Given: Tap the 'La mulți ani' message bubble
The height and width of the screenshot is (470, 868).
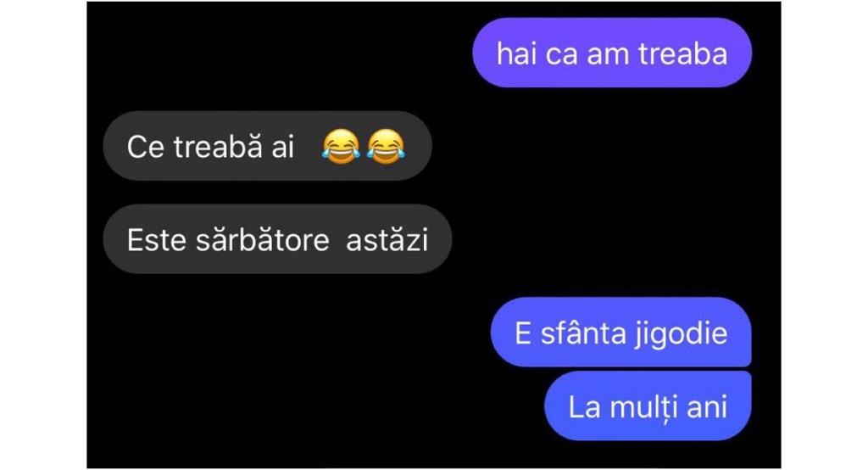Looking at the screenshot, I should pos(648,406).
